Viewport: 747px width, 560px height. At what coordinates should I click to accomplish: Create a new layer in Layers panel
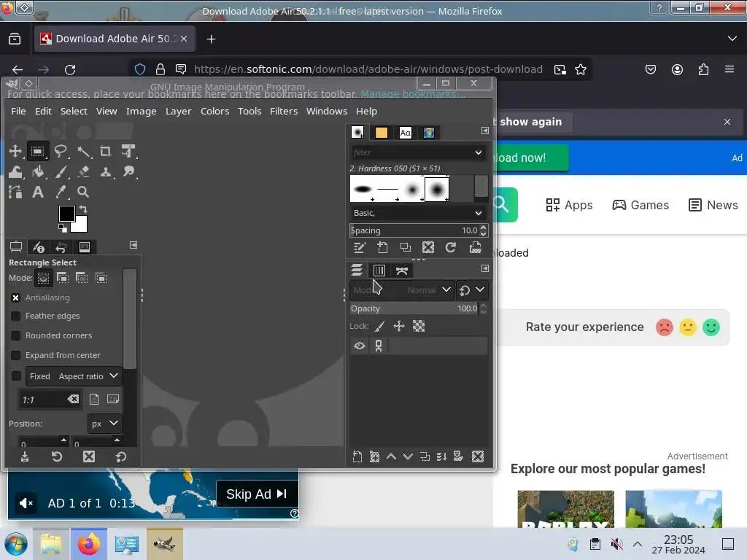(x=357, y=457)
